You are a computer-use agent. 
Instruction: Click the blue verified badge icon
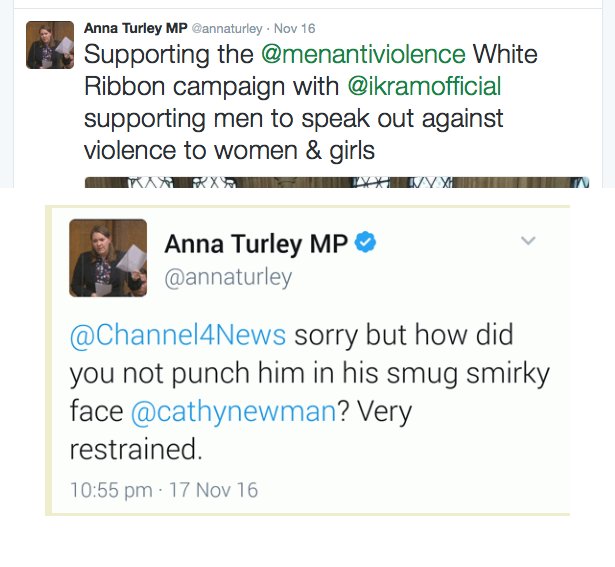[365, 242]
